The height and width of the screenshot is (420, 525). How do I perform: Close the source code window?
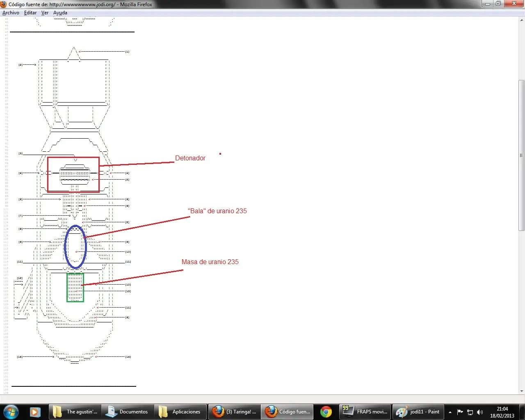tap(514, 4)
